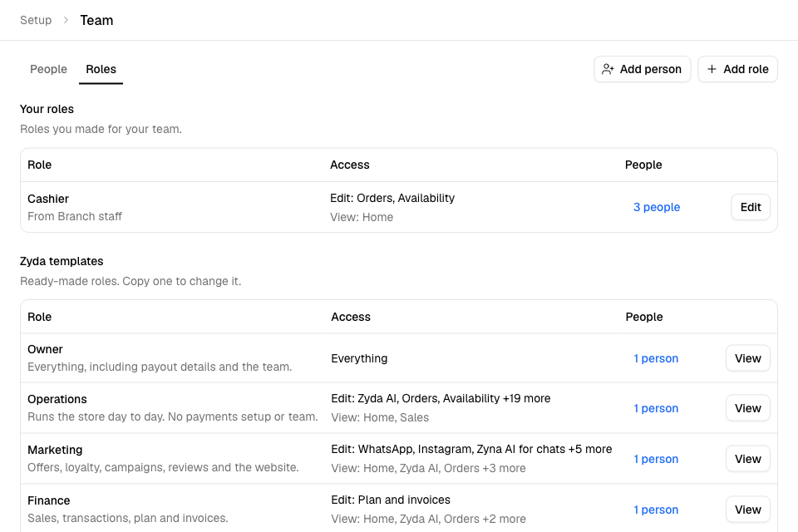Go back to Setup breadcrumb

click(x=36, y=20)
